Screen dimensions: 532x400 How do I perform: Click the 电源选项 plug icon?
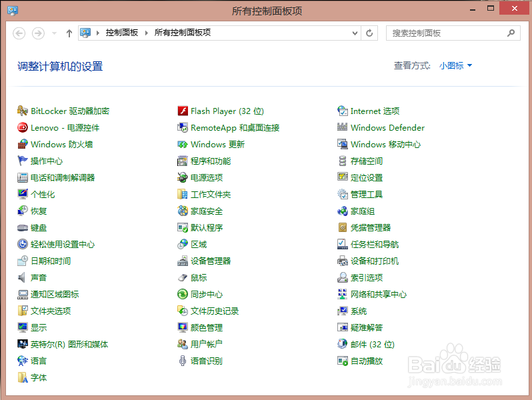[x=183, y=177]
